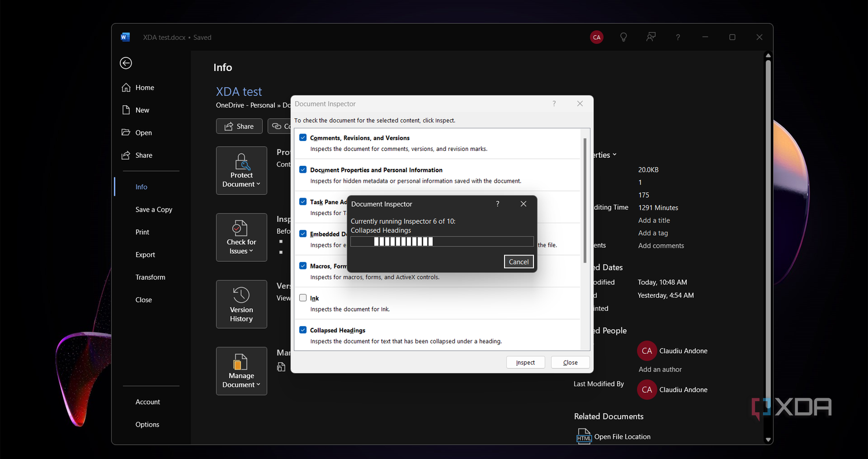Screen dimensions: 868x459
Task: Expand the Check for Issues dropdown
Action: click(241, 238)
